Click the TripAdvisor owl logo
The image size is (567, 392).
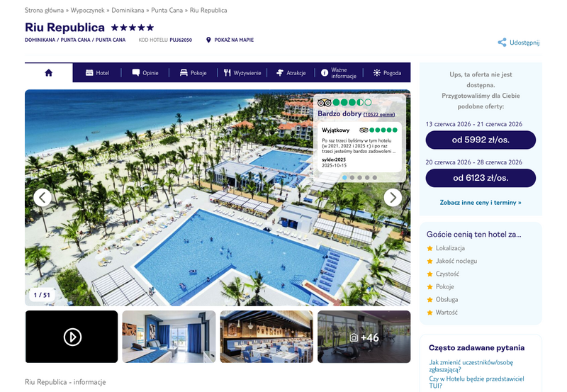pyautogui.click(x=324, y=102)
